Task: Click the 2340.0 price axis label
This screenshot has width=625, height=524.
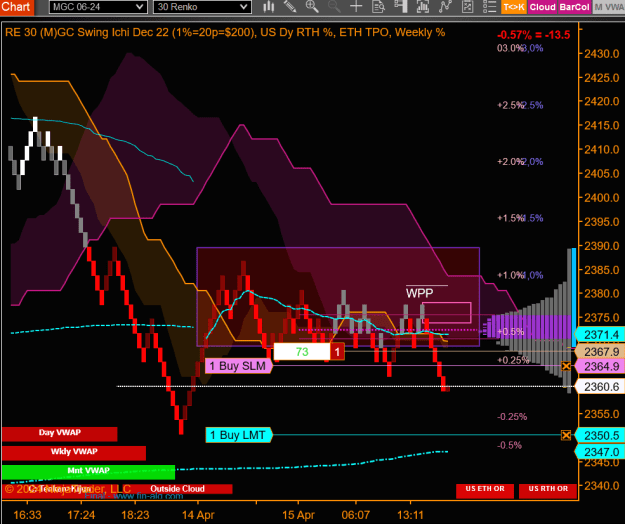Action: tap(601, 486)
